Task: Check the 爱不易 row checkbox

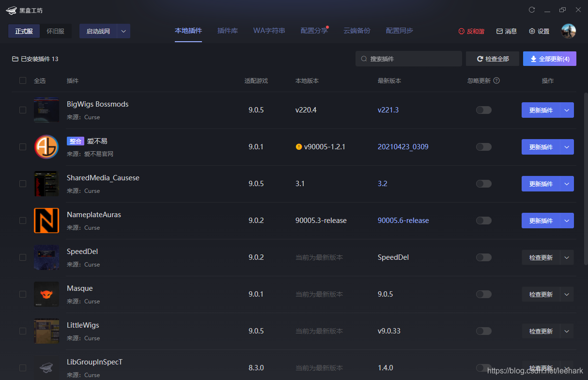Action: click(x=23, y=147)
